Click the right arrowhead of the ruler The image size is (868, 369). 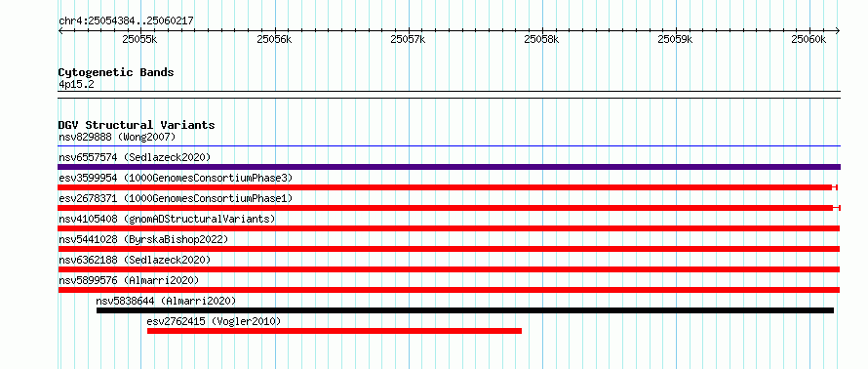(838, 31)
